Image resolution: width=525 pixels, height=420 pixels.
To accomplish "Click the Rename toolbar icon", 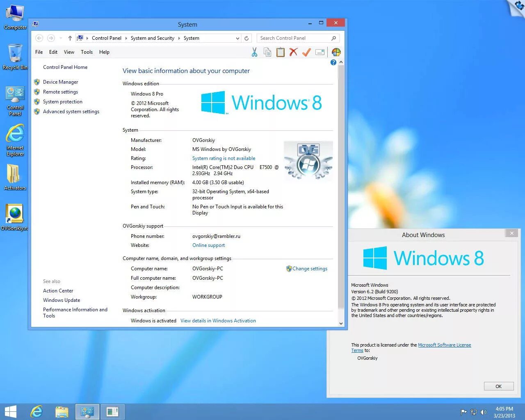I will click(320, 52).
